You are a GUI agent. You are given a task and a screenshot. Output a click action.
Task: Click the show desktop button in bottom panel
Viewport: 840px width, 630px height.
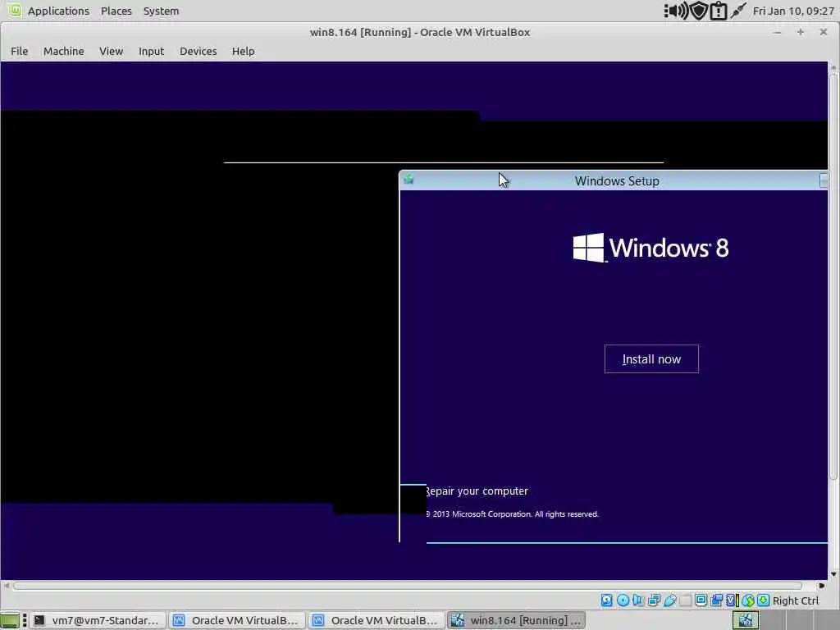coord(10,620)
